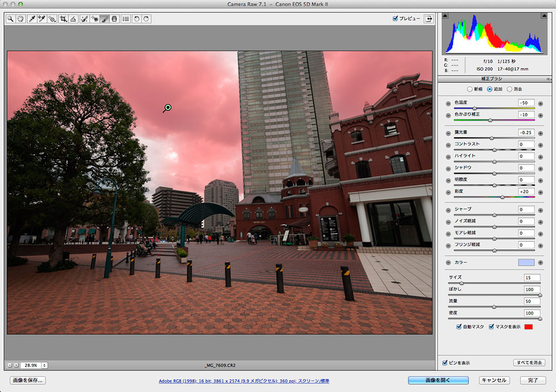
Task: Increase カラー with its plus button
Action: (x=540, y=262)
